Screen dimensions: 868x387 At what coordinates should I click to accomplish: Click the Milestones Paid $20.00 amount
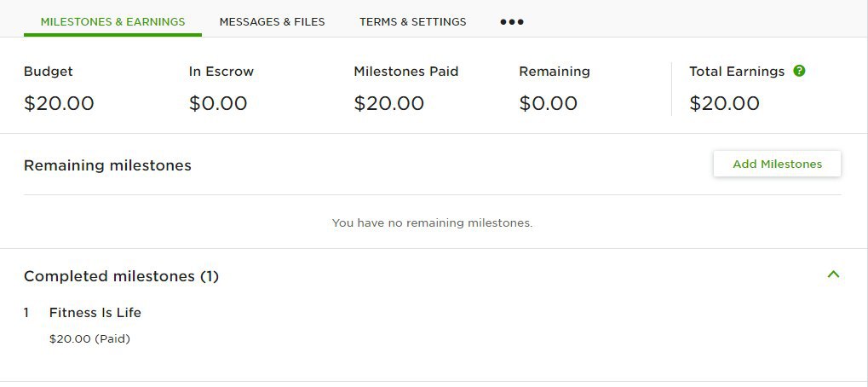pyautogui.click(x=389, y=103)
